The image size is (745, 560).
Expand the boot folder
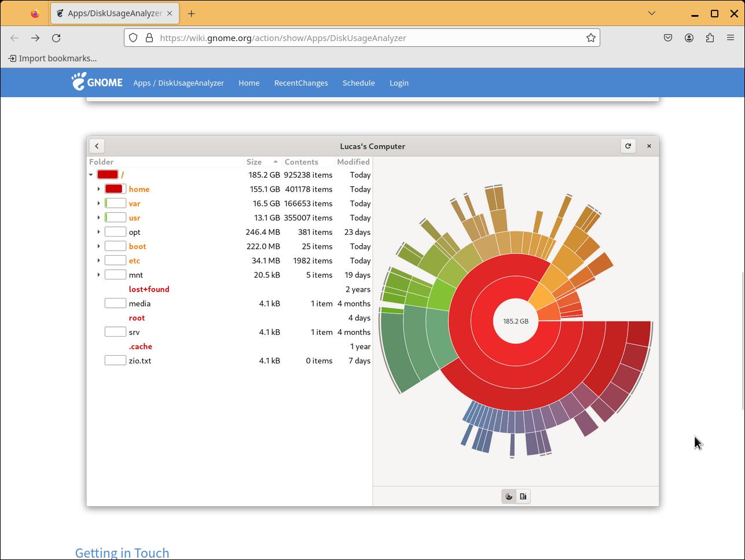click(x=98, y=246)
